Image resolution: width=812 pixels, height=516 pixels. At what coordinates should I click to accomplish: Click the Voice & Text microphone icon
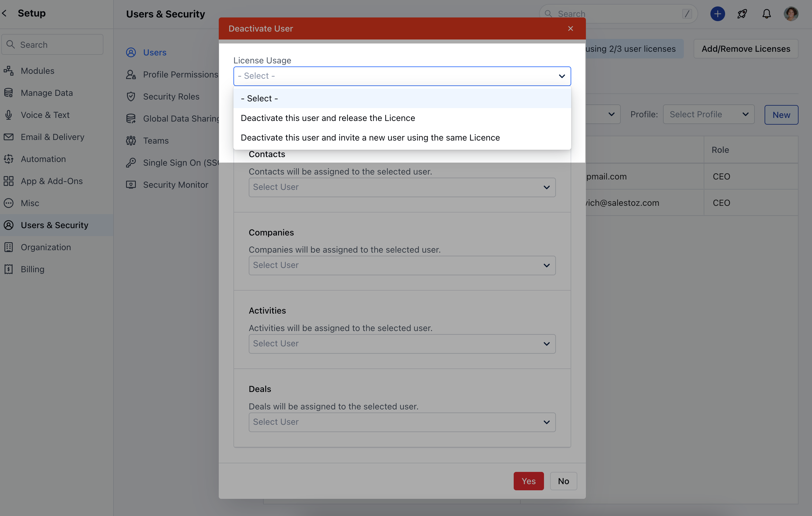pyautogui.click(x=9, y=115)
